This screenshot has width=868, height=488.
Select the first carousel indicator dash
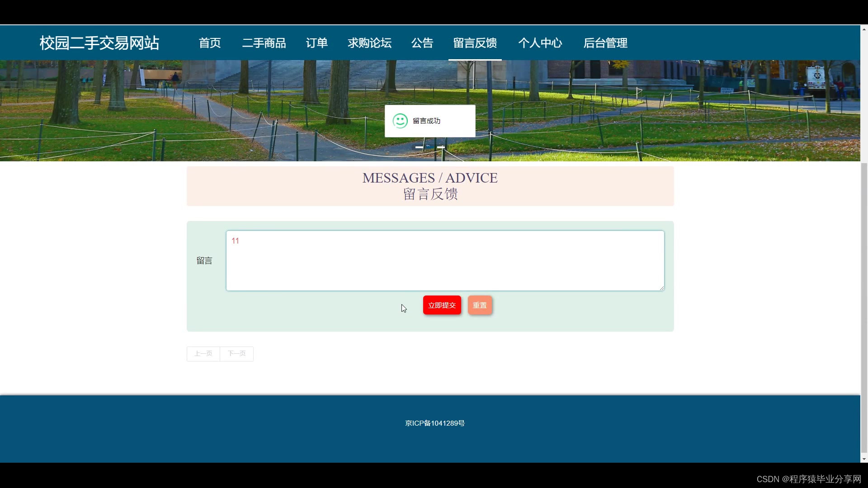click(419, 147)
